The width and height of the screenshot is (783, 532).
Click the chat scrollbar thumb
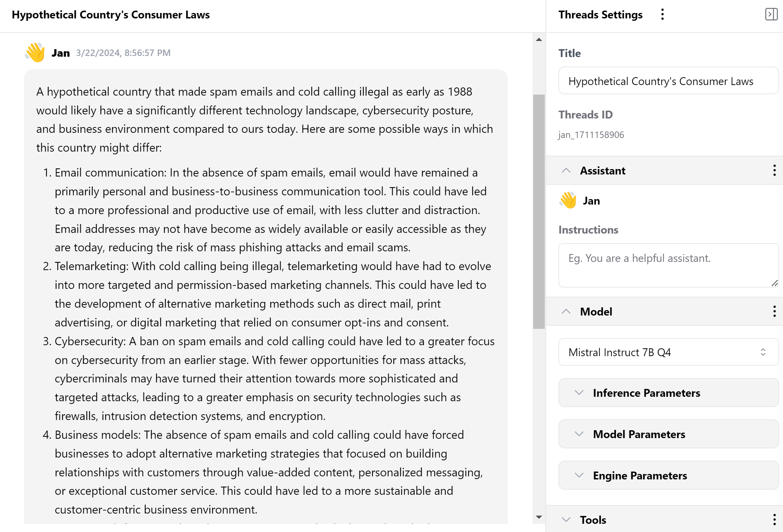(539, 212)
